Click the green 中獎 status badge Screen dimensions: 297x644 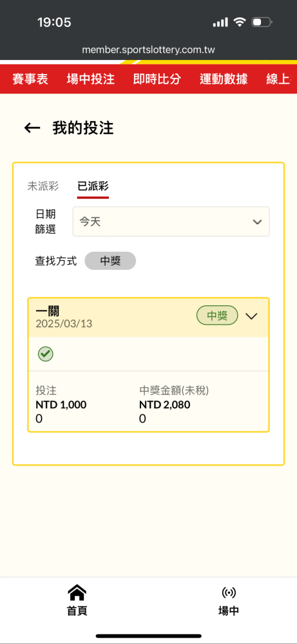[217, 316]
